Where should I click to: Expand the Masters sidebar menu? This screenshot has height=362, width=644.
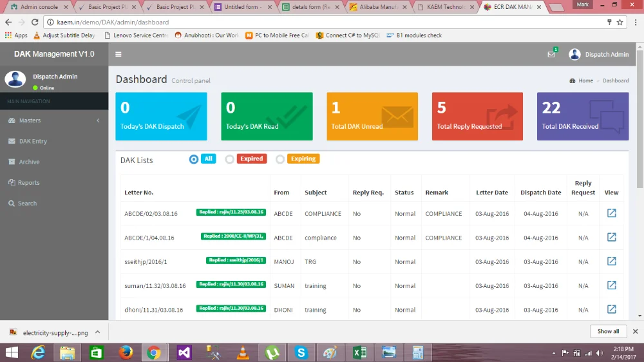tap(54, 120)
